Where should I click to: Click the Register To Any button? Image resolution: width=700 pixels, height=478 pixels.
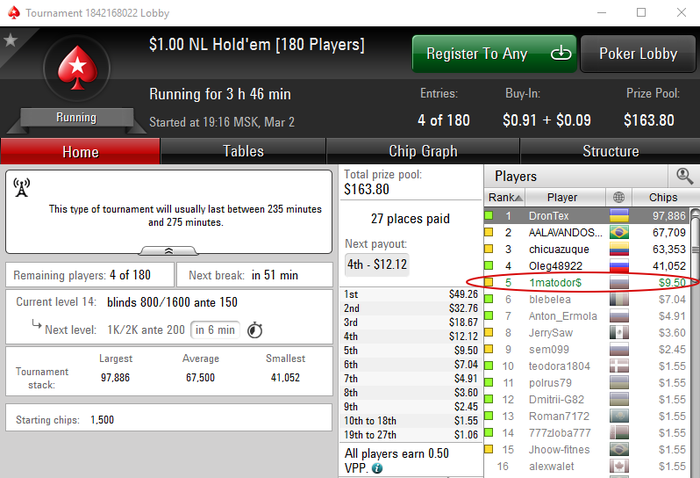coord(494,54)
